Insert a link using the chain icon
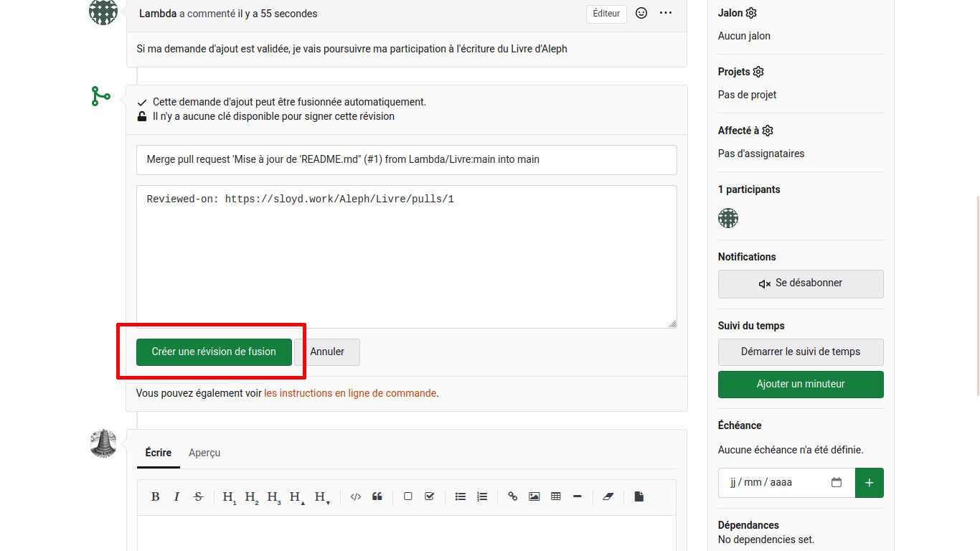980x551 pixels. (512, 496)
